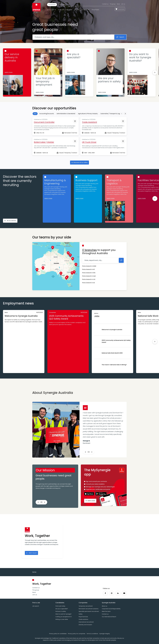Image resolution: width=159 pixels, height=644 pixels.
Task: Select the Administration & Secretarial filter tab
Action: [x=66, y=113]
